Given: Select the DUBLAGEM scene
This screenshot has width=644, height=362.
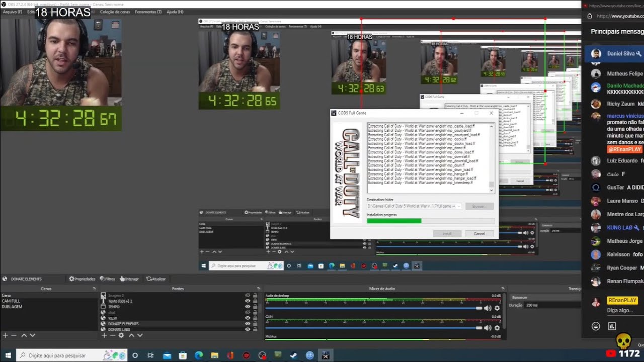Looking at the screenshot, I should click(49, 307).
